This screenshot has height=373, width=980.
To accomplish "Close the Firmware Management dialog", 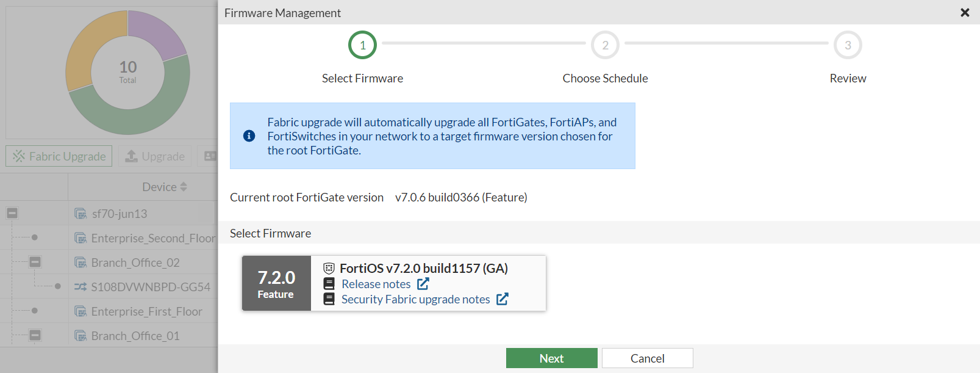I will (x=965, y=12).
